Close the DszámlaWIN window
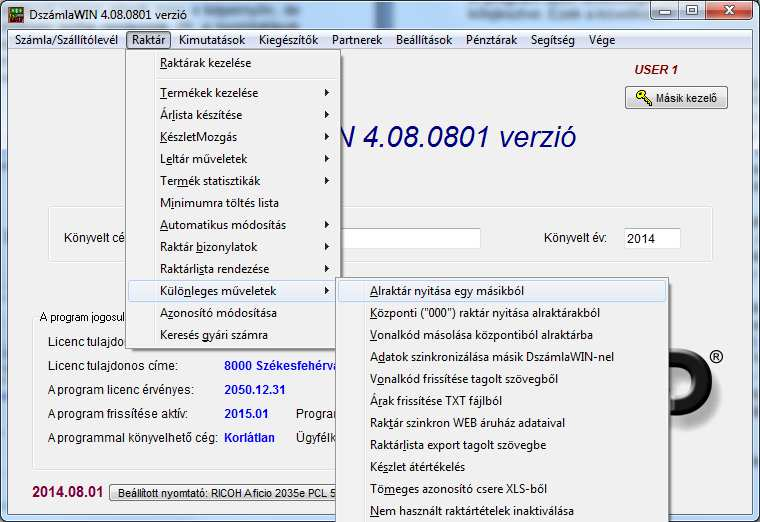 729,11
